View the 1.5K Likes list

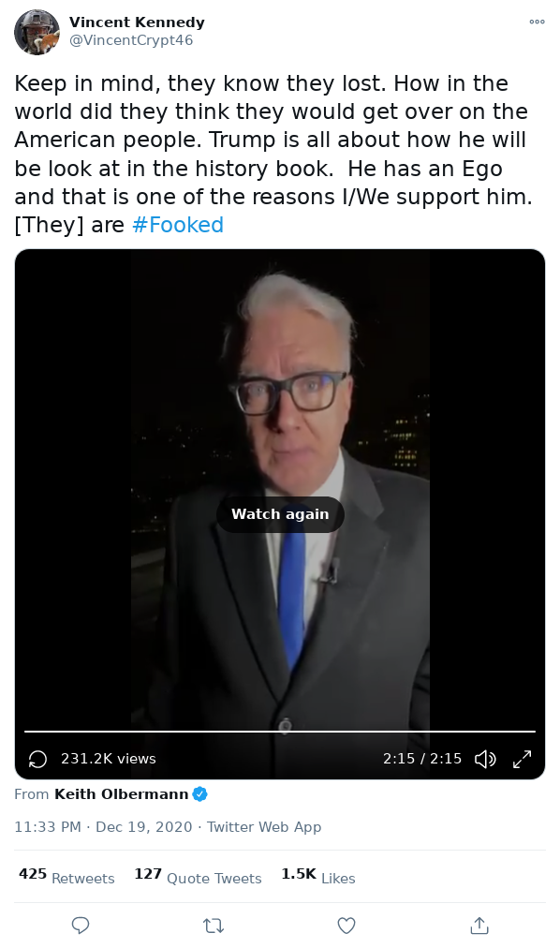(x=317, y=877)
